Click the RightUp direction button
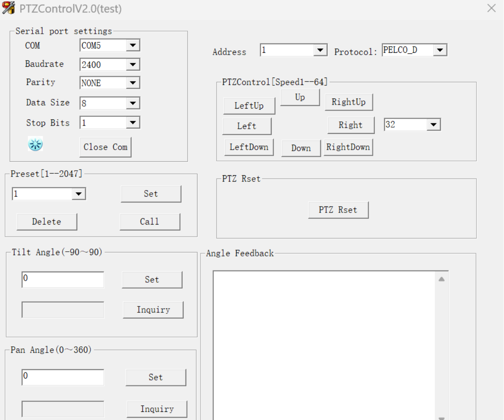This screenshot has width=504, height=420. (349, 102)
